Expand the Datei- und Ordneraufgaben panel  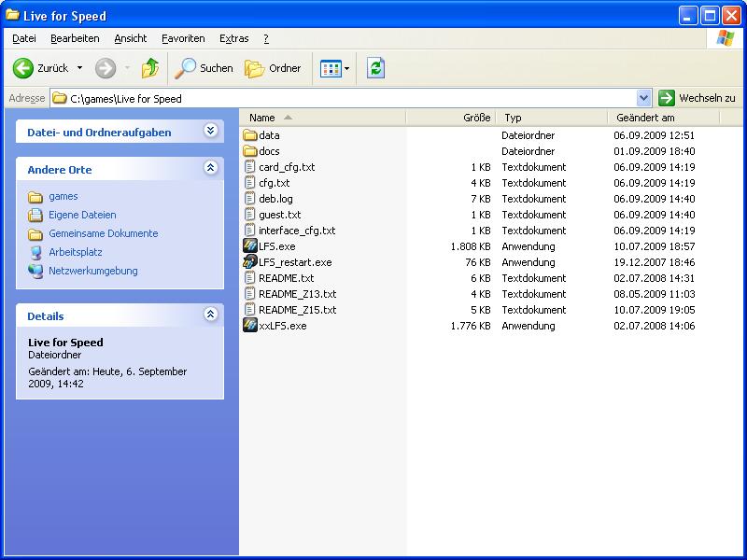tap(211, 131)
